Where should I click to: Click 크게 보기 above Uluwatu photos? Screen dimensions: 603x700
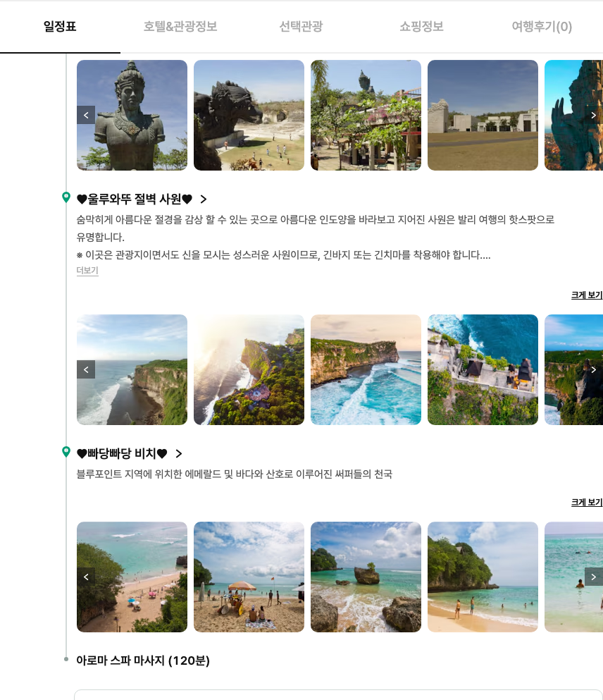click(x=587, y=295)
